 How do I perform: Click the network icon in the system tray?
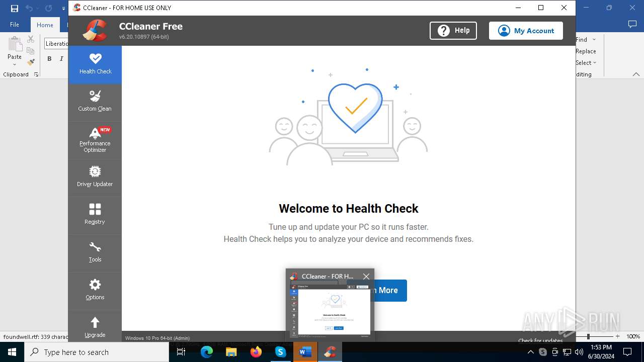(x=567, y=352)
